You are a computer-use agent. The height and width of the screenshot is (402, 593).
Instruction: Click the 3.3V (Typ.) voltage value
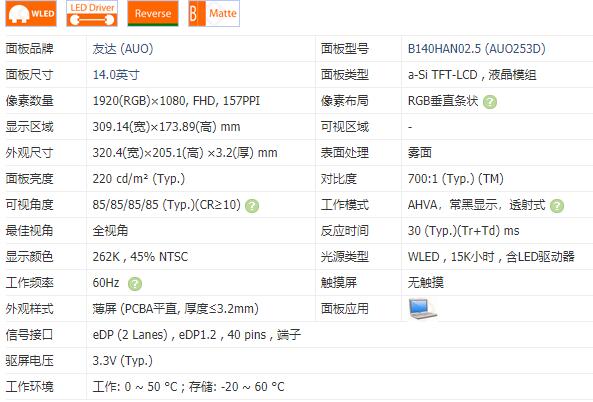pyautogui.click(x=123, y=361)
